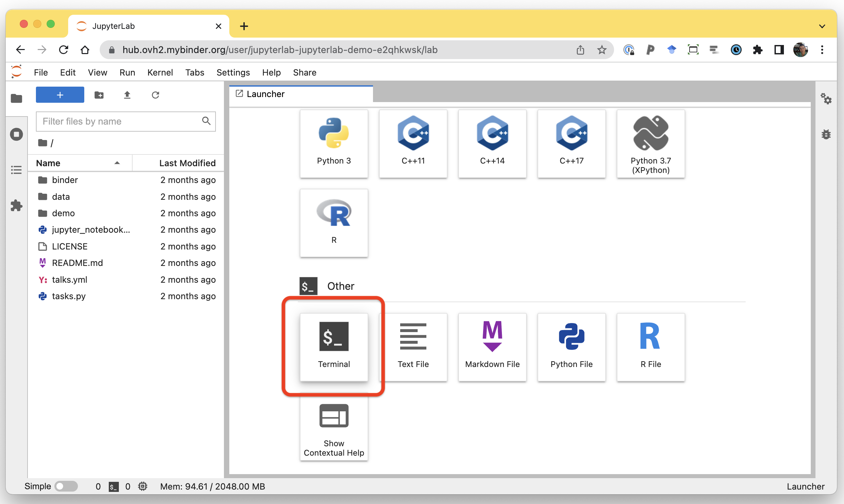
Task: Open the Help menu
Action: 271,72
